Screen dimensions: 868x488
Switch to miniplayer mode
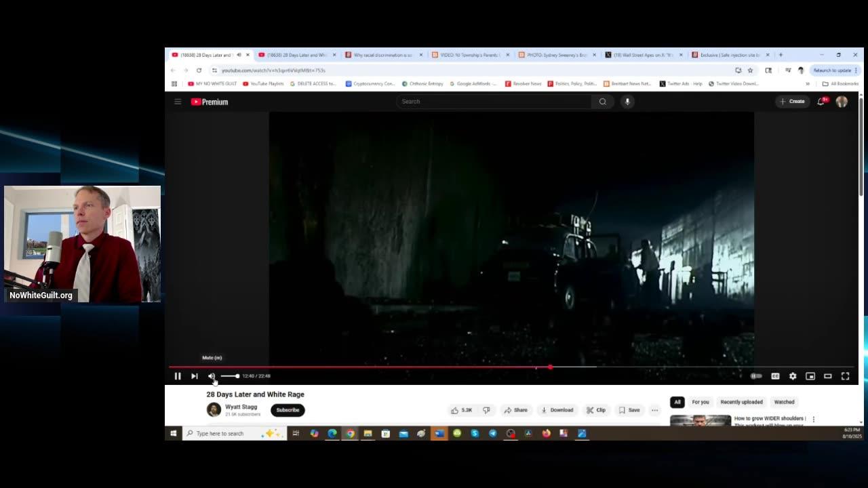coord(810,376)
